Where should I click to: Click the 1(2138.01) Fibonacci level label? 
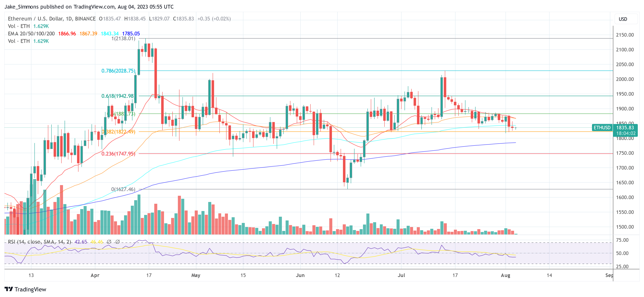(x=123, y=39)
